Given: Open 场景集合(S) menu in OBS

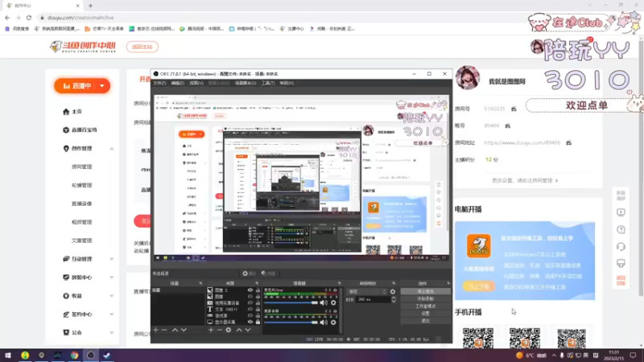Looking at the screenshot, I should click(x=246, y=83).
